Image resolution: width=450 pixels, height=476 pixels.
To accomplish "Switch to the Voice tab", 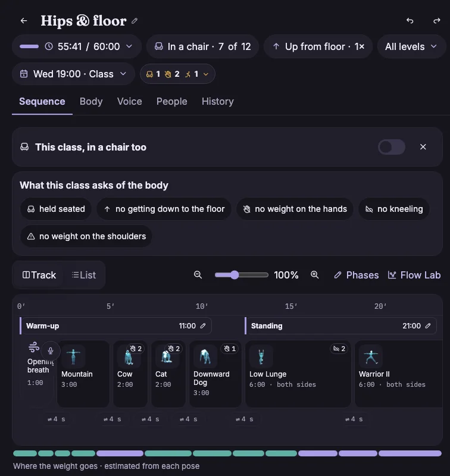I will coord(129,101).
